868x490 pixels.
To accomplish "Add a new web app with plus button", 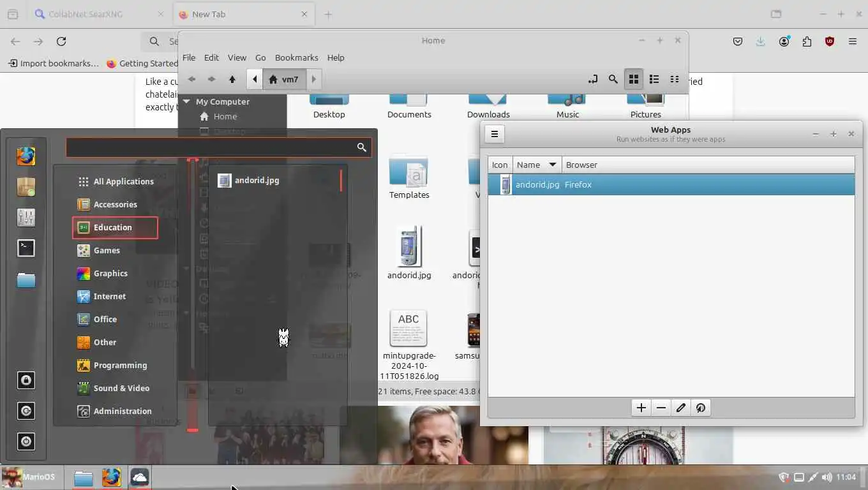I will (641, 408).
